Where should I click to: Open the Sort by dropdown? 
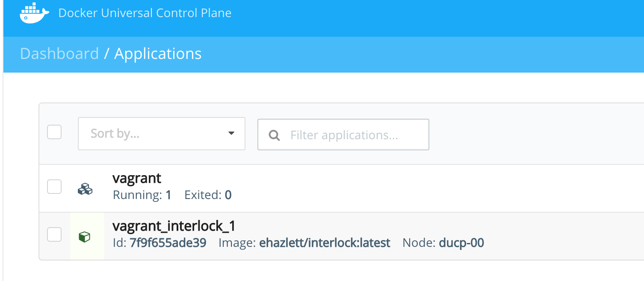click(x=162, y=134)
